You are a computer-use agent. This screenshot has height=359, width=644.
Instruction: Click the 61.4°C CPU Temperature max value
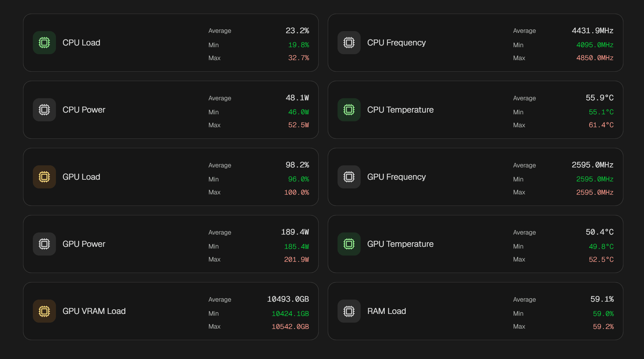click(601, 125)
